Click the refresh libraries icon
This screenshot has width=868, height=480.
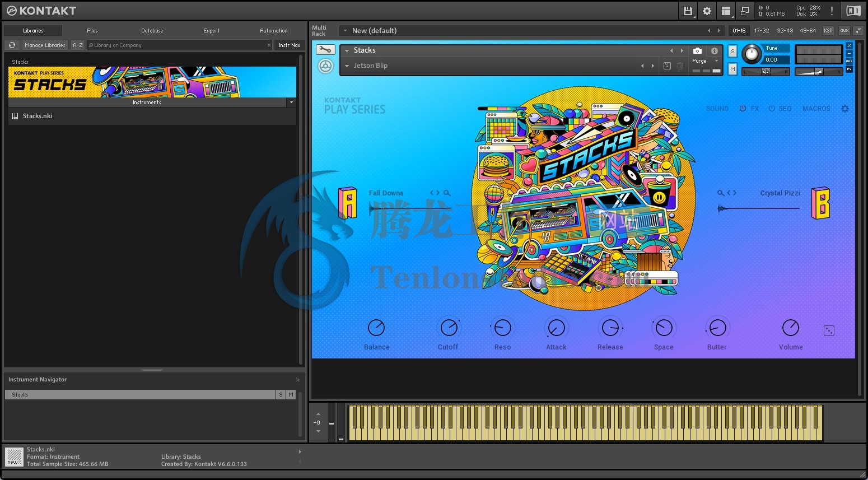(12, 45)
